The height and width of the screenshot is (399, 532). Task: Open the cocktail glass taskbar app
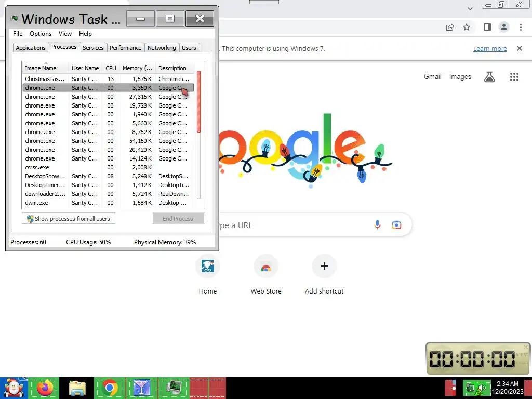pyautogui.click(x=142, y=388)
